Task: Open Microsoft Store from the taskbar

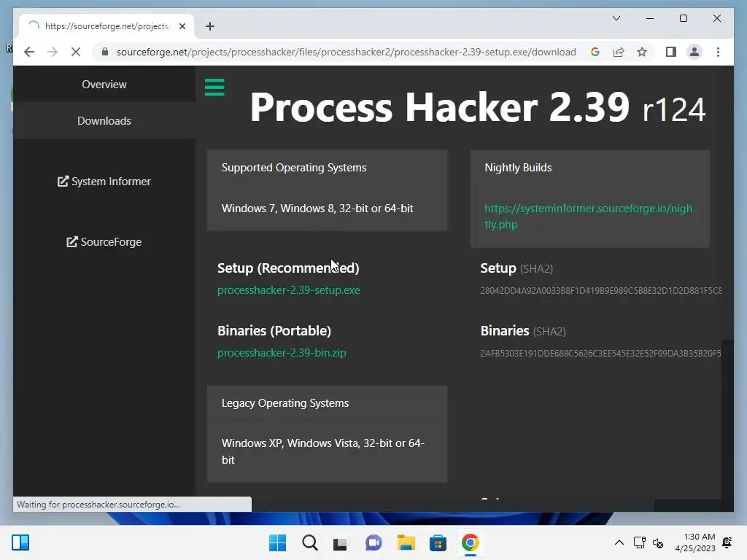Action: (438, 542)
